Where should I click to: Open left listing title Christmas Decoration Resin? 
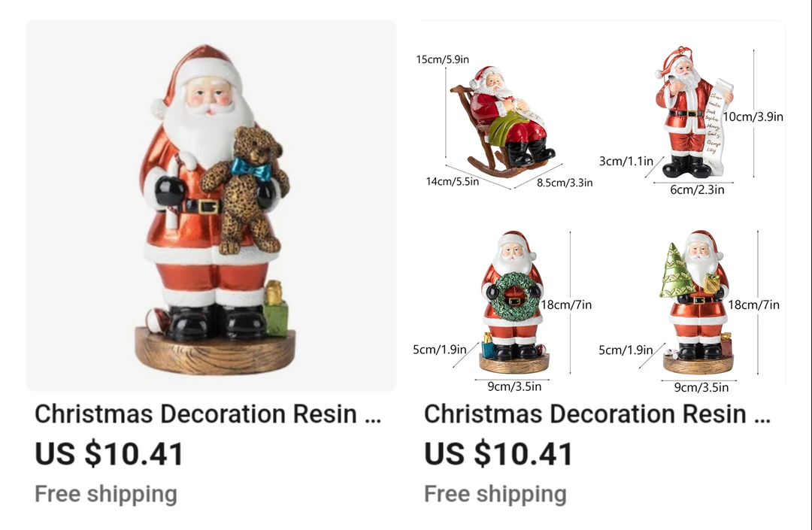point(208,414)
